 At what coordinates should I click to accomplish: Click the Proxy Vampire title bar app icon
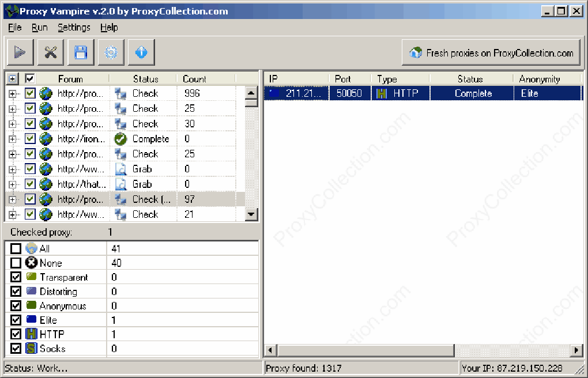tap(12, 11)
